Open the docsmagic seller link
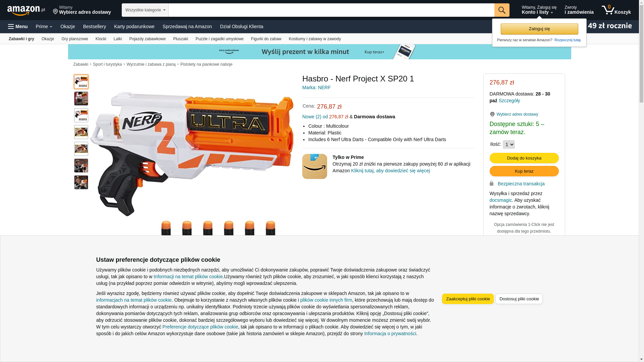Image resolution: width=644 pixels, height=362 pixels. coord(501,200)
